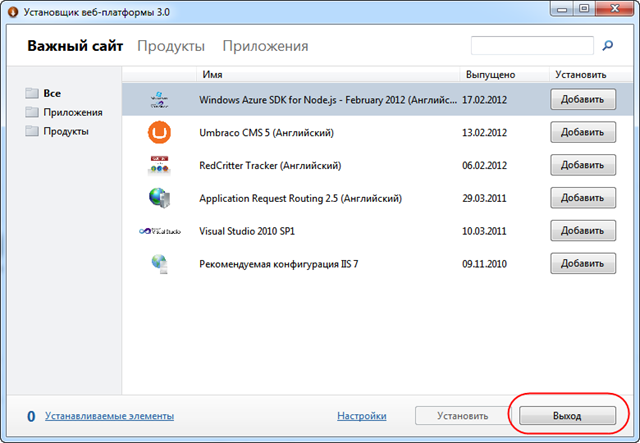This screenshot has width=640, height=443.
Task: Click the items count 0 at bottom
Action: [31, 416]
